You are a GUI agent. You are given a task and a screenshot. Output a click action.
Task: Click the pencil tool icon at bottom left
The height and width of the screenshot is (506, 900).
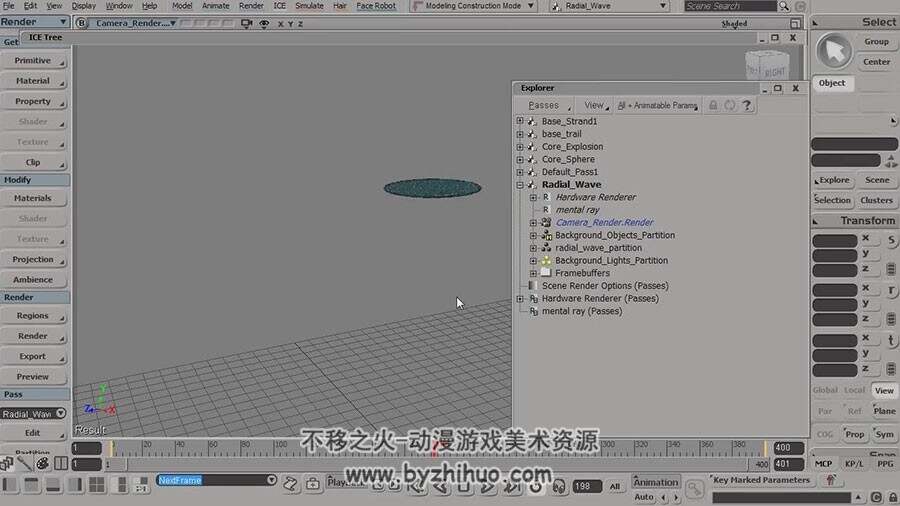25,463
